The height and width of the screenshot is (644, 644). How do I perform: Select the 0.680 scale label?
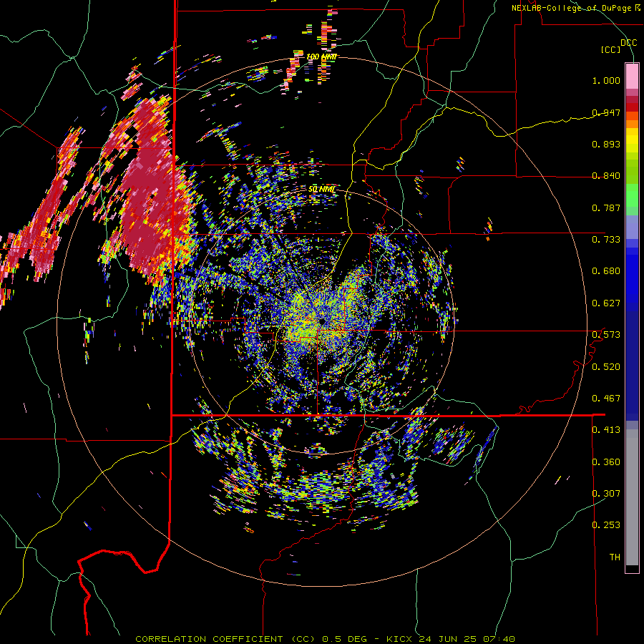coord(606,271)
